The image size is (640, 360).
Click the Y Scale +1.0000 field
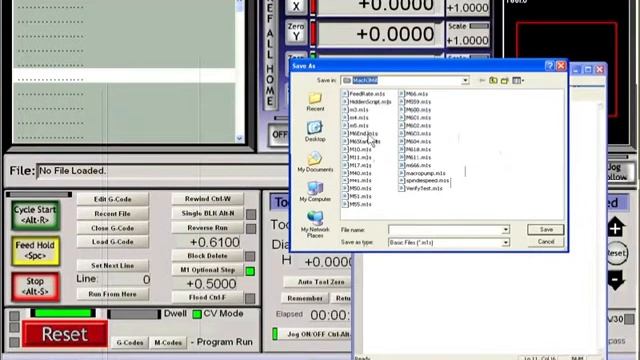pos(467,41)
